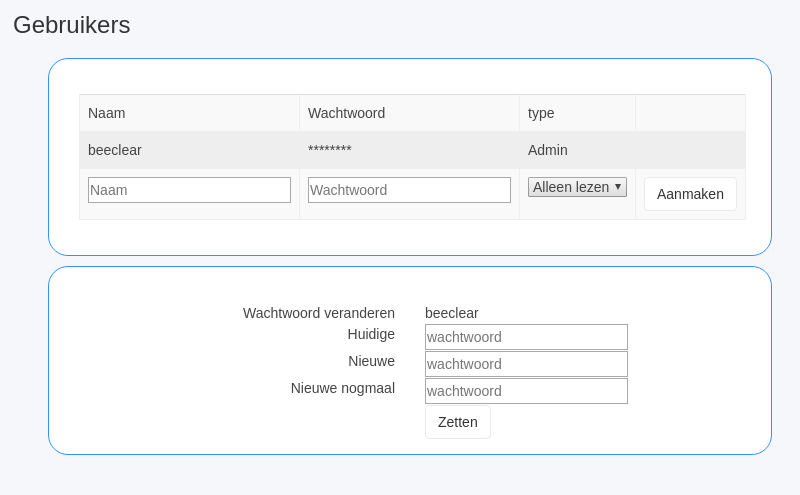Click the 'type' column header
Image resolution: width=800 pixels, height=495 pixels.
click(541, 113)
